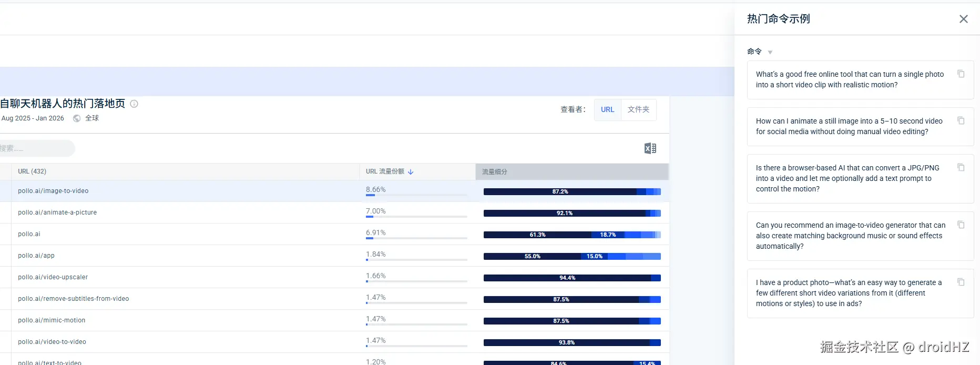Click the globe icon next to 全球
980x365 pixels.
77,118
